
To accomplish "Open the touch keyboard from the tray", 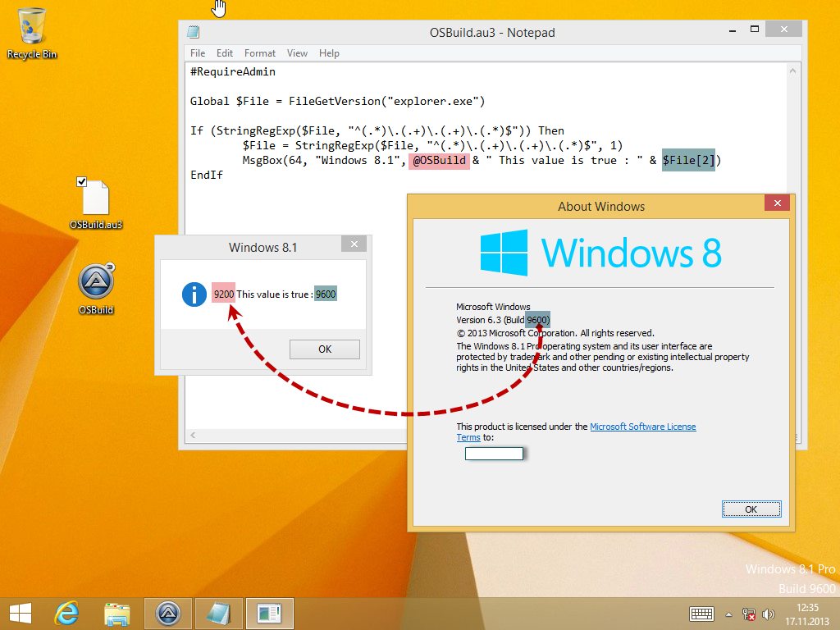I will point(702,614).
